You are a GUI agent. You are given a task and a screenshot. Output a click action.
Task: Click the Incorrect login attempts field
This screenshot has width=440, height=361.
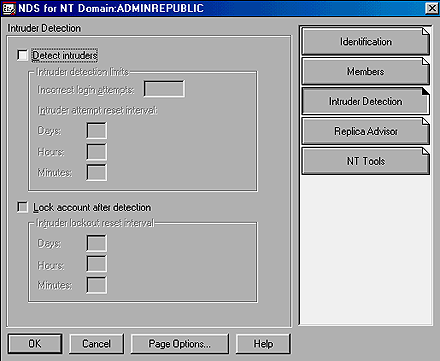pos(164,89)
